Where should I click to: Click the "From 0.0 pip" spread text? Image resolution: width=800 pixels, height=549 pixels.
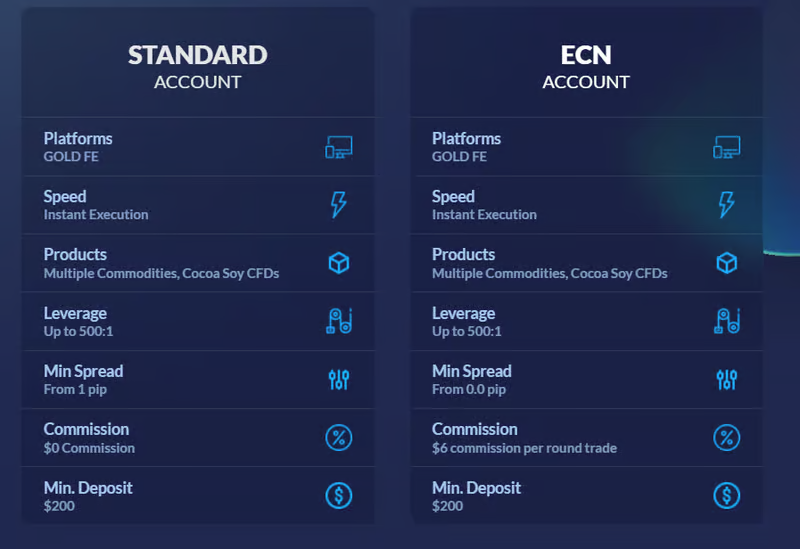[x=469, y=390]
